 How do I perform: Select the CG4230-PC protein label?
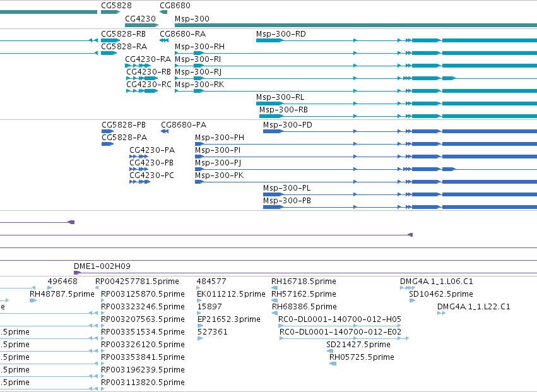(x=151, y=175)
